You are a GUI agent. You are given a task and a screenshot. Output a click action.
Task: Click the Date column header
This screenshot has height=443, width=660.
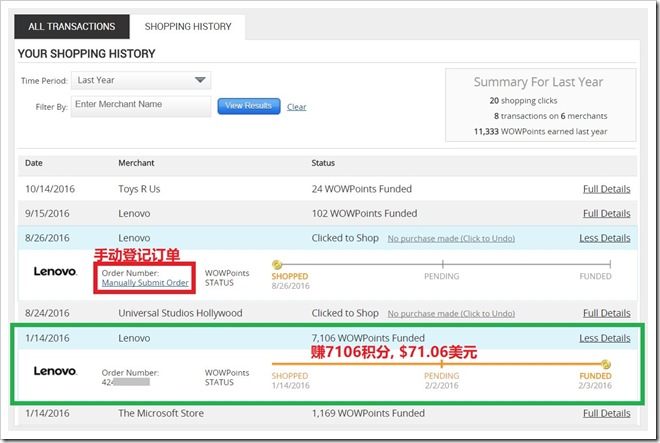pyautogui.click(x=34, y=163)
